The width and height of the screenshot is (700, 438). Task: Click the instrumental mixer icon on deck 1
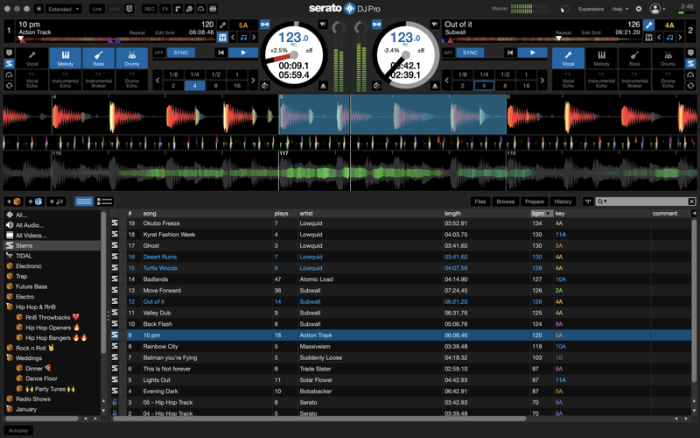coord(222,38)
